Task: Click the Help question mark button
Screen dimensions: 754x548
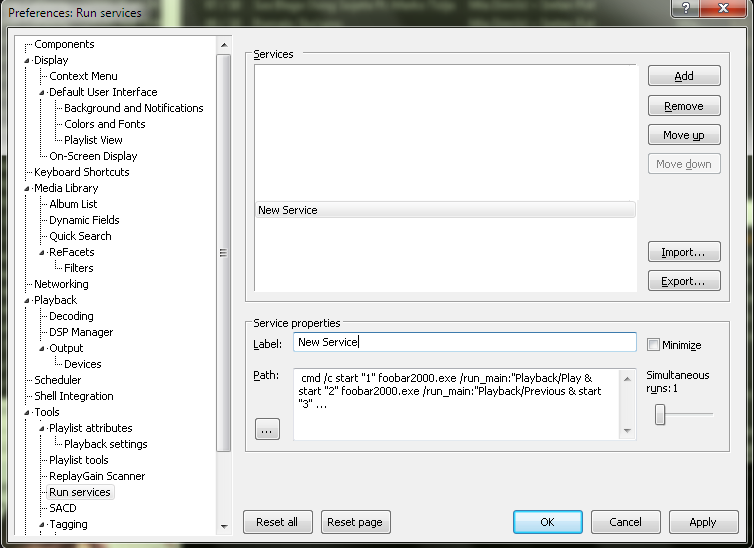Action: pyautogui.click(x=685, y=8)
